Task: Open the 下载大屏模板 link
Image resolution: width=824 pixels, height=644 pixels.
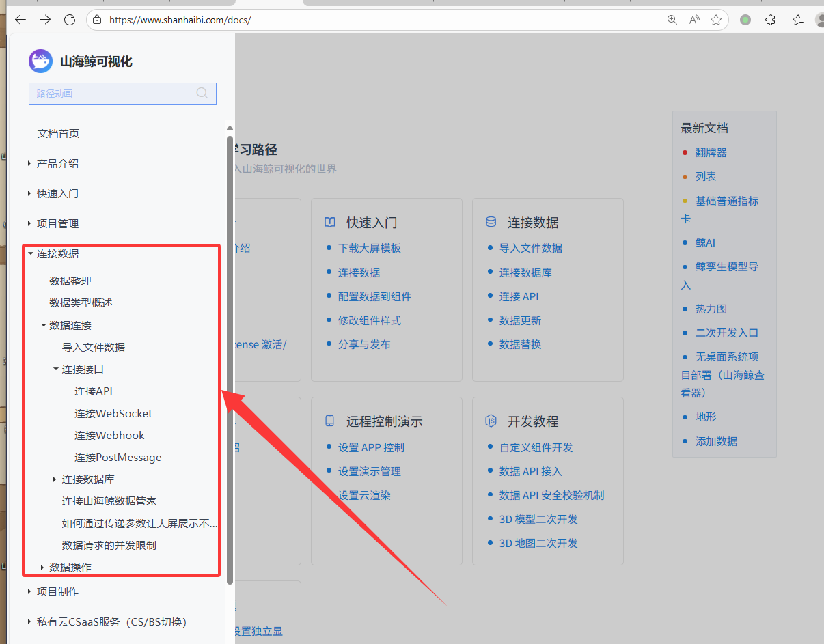Action: [370, 248]
